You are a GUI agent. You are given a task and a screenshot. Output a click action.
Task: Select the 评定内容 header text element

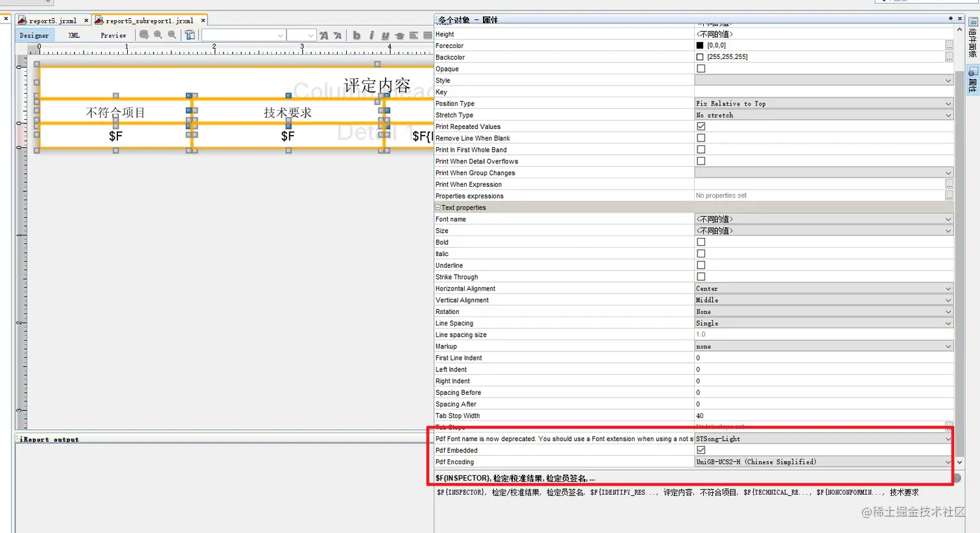pos(377,85)
